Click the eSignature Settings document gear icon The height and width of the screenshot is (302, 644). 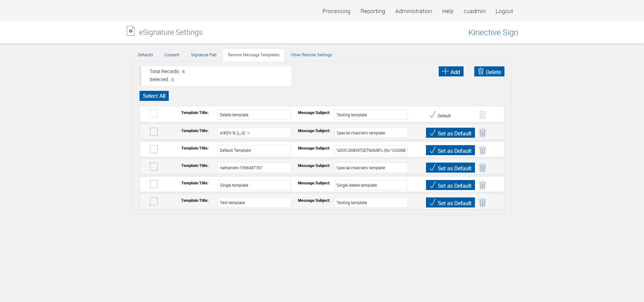pos(130,31)
